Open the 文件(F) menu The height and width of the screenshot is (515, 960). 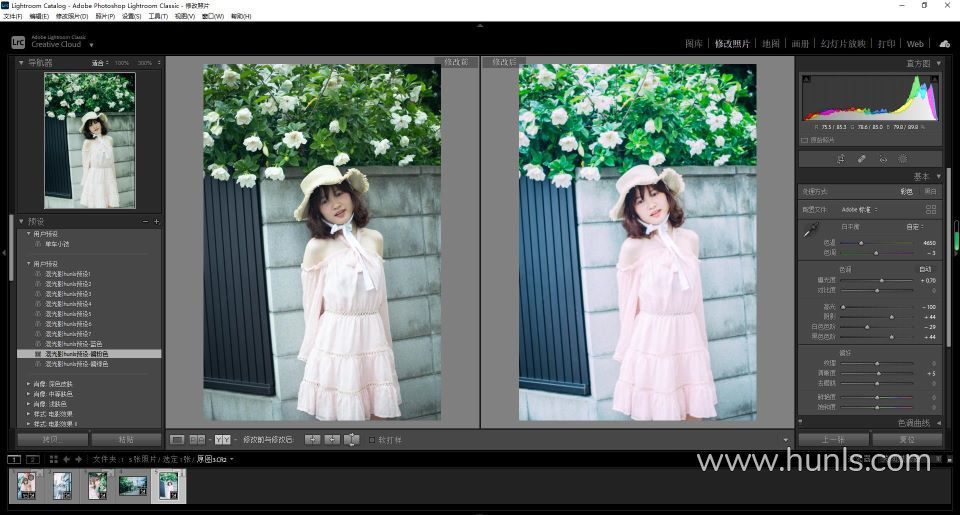point(12,17)
